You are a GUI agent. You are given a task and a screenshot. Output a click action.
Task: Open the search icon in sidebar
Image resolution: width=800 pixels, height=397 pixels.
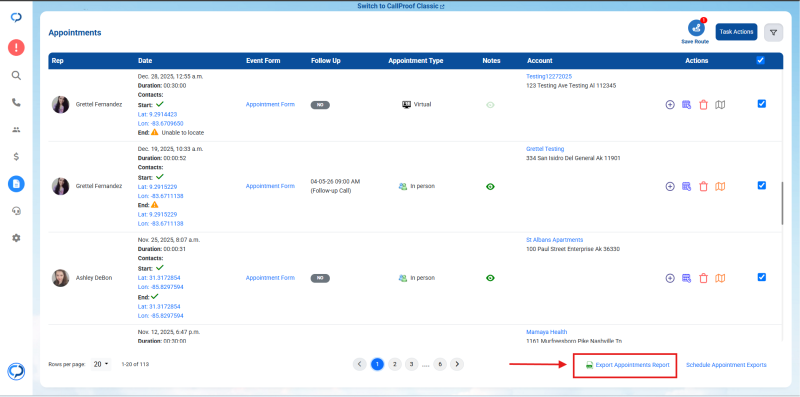(16, 76)
